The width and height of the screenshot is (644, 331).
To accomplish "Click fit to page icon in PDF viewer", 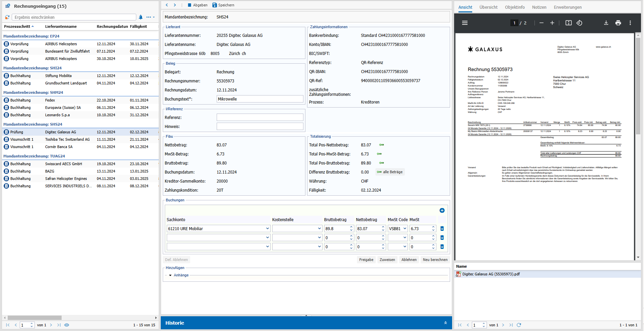I will (569, 23).
